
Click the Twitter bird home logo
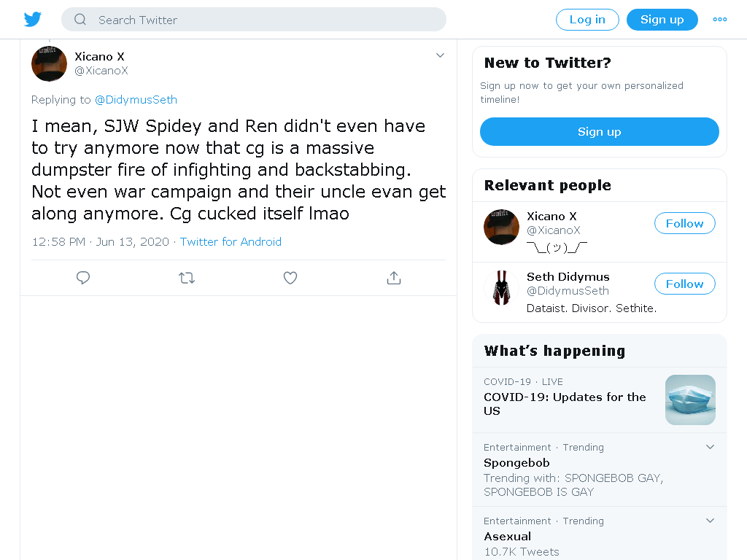pos(32,20)
